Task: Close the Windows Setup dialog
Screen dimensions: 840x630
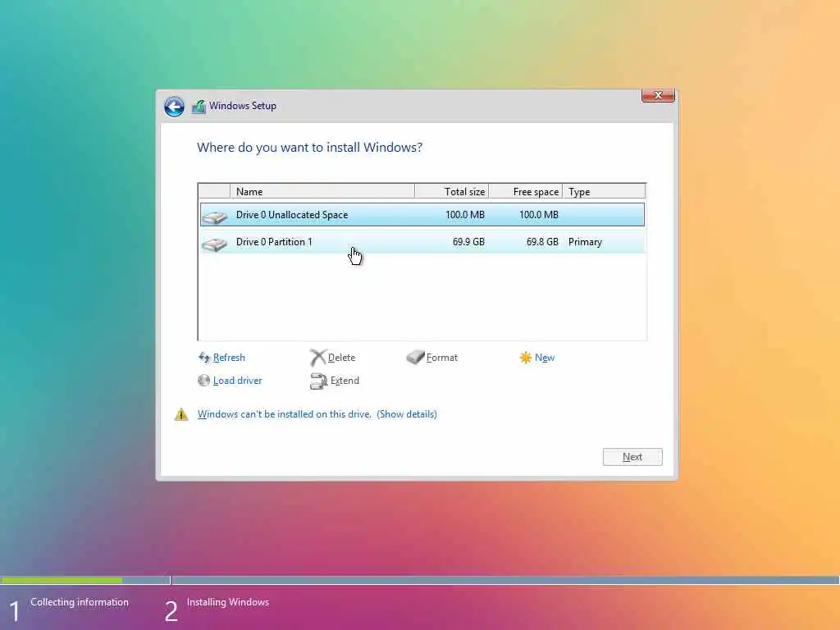Action: [x=658, y=95]
